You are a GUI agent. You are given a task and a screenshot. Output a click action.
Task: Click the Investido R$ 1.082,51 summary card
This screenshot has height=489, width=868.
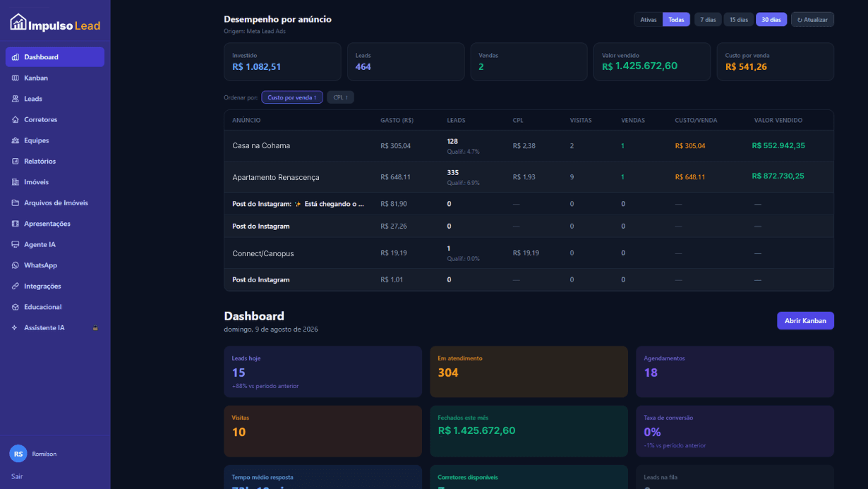coord(282,61)
